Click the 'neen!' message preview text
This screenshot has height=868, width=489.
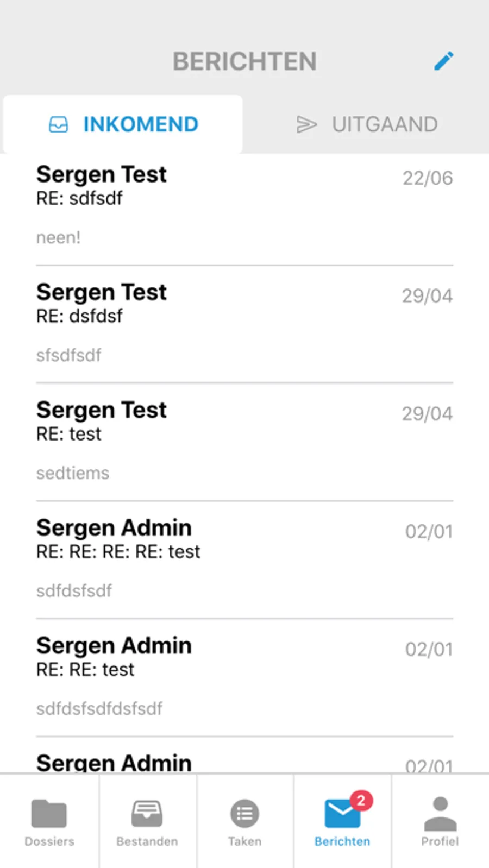click(58, 237)
